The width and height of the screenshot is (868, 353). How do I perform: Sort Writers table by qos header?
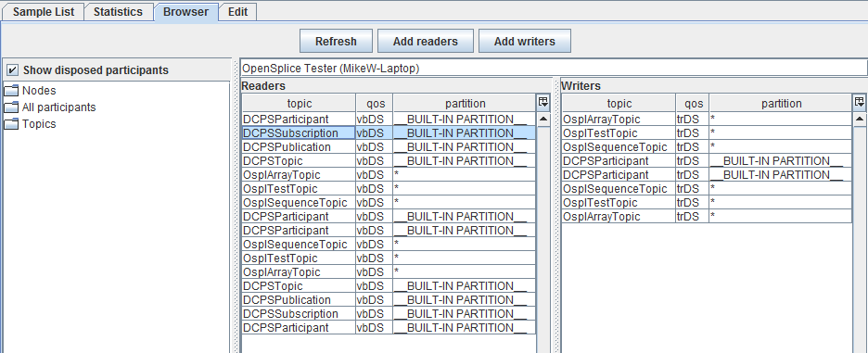click(693, 104)
